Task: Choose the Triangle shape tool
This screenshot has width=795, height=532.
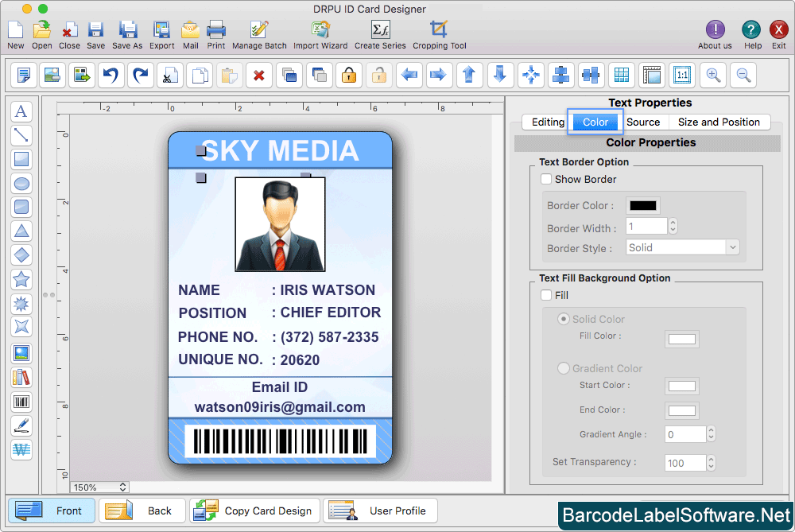Action: coord(21,231)
